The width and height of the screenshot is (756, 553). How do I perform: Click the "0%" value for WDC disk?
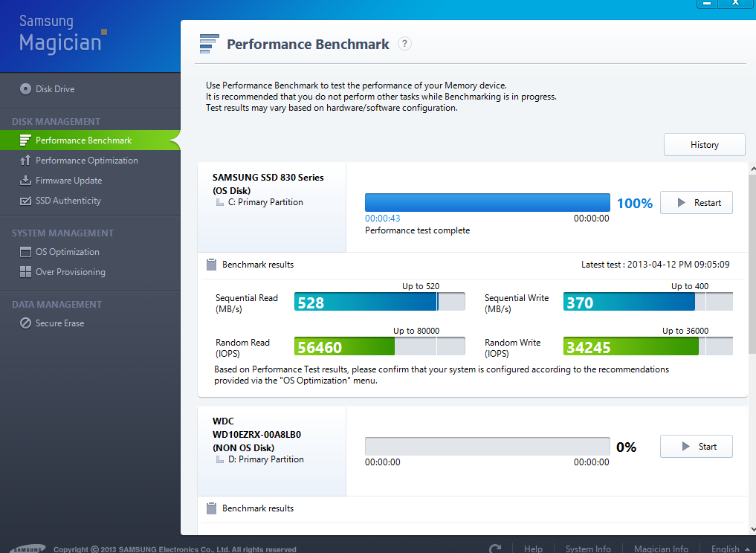pyautogui.click(x=627, y=447)
